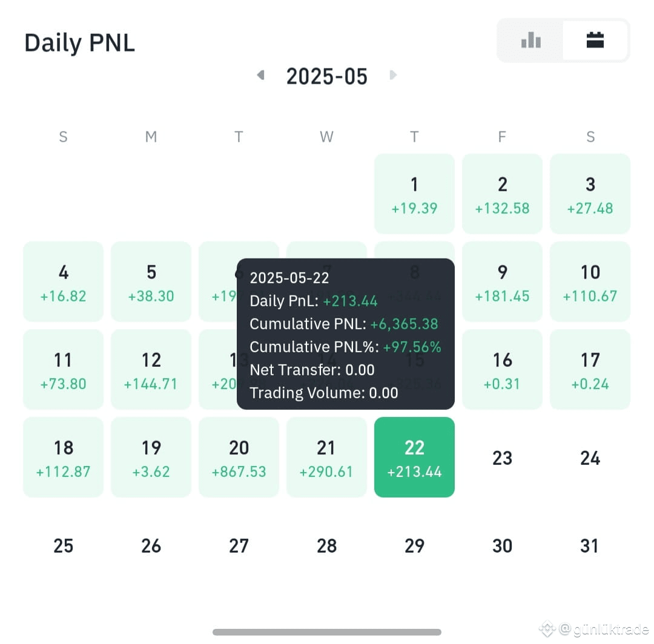654x644 pixels.
Task: Select day 1 with +19.39
Action: (x=414, y=194)
